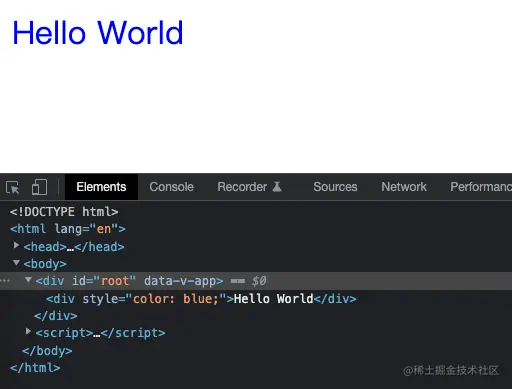This screenshot has height=389, width=512.
Task: Click the blue Hello World page text
Action: pos(98,33)
